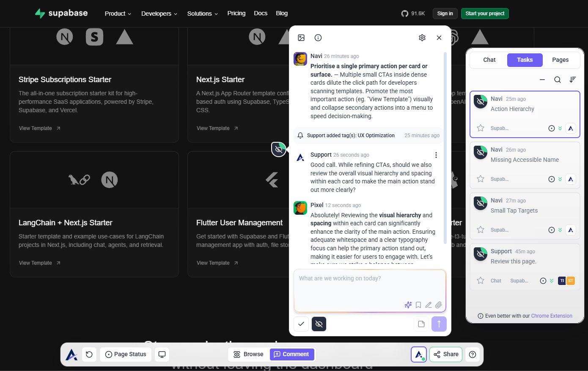This screenshot has width=588, height=371.
Task: Open the Chrome Extension link
Action: click(x=552, y=316)
